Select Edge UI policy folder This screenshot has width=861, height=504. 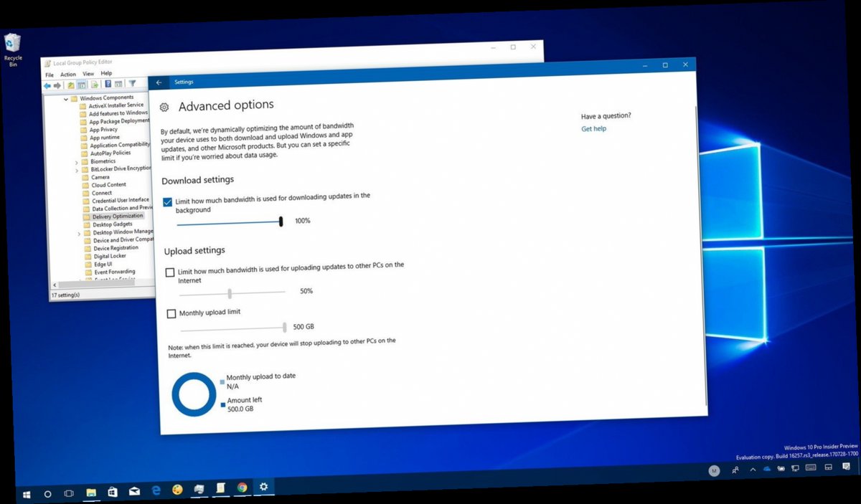click(103, 265)
